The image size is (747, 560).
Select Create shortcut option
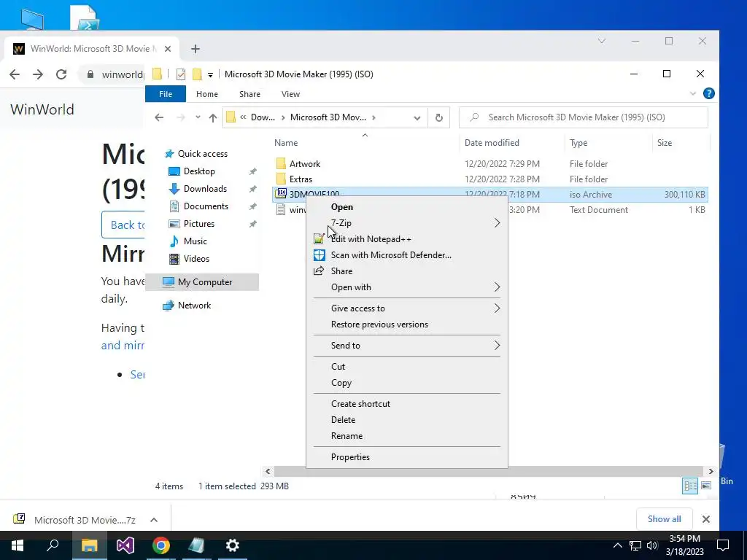pos(407,403)
